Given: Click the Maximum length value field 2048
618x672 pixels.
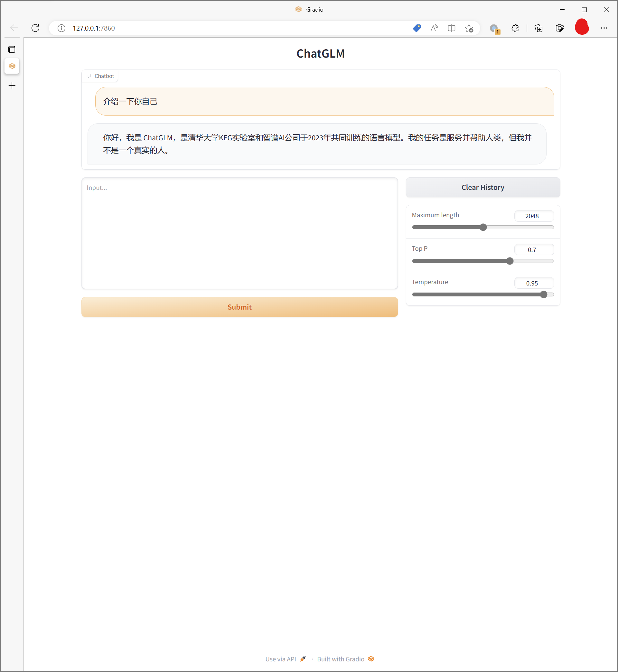Looking at the screenshot, I should 534,216.
